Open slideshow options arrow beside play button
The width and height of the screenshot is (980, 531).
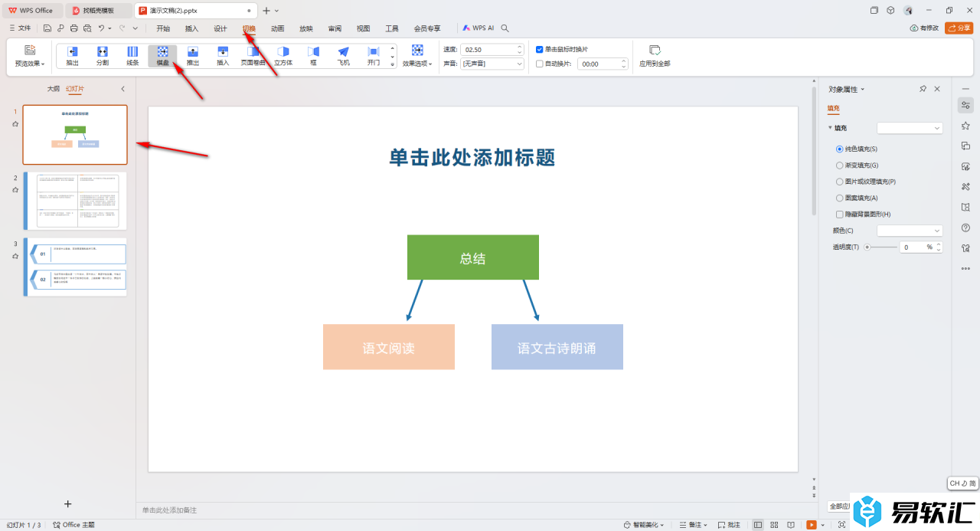[x=822, y=525]
